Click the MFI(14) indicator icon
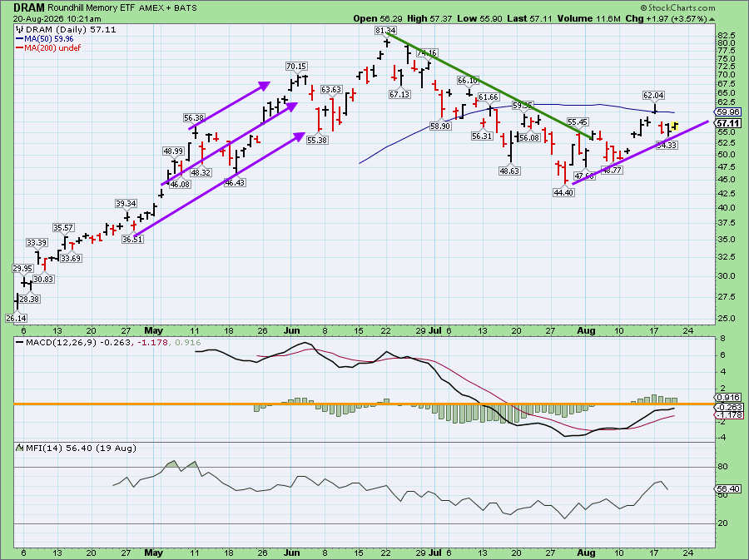The height and width of the screenshot is (560, 749). point(20,448)
